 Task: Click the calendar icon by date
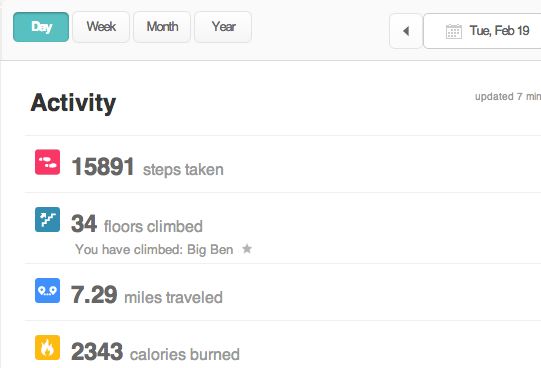coord(454,31)
